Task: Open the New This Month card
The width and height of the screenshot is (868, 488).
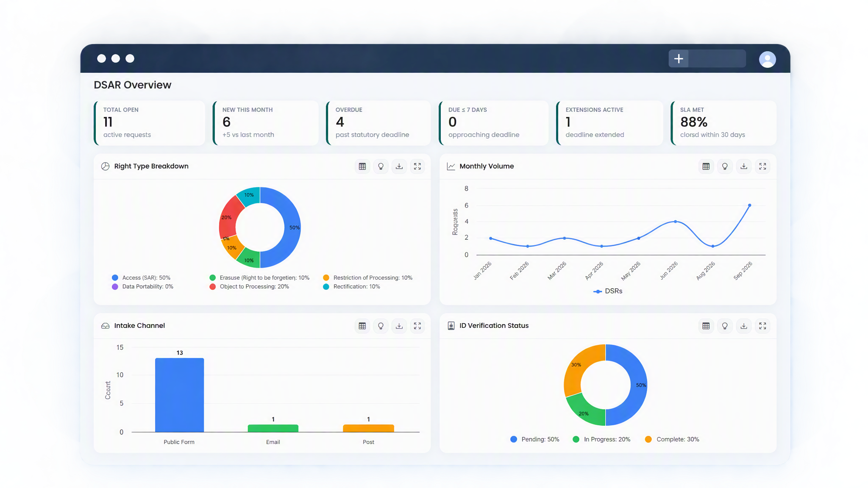Action: pyautogui.click(x=265, y=123)
